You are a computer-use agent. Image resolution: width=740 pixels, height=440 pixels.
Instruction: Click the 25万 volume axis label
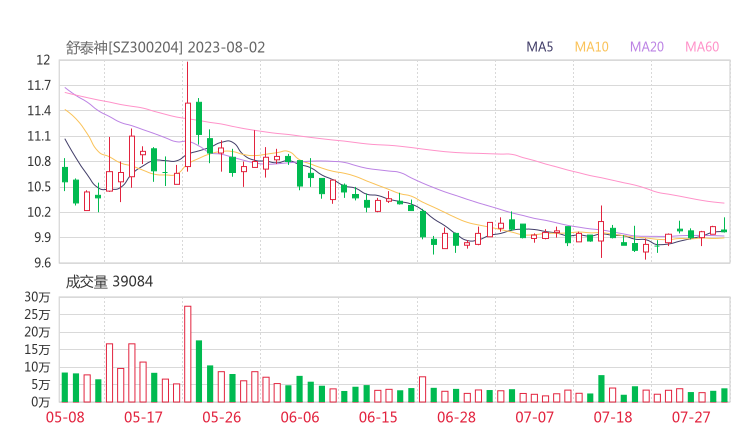click(x=37, y=314)
